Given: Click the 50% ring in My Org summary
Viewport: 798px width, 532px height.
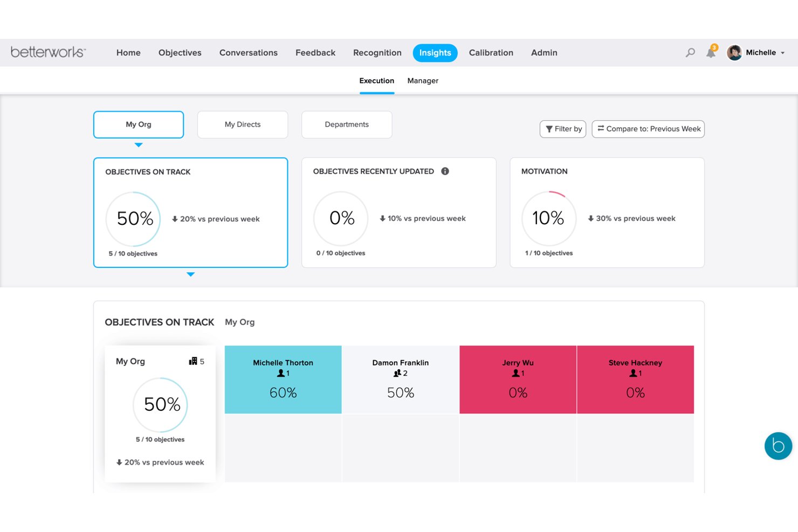Looking at the screenshot, I should coord(160,405).
